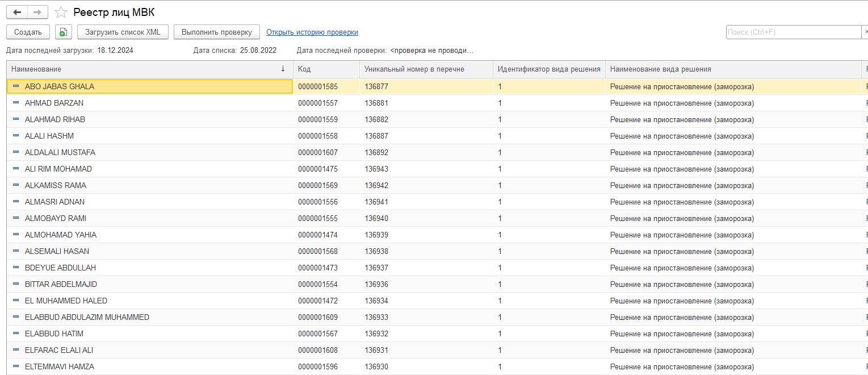
Task: Select the ALDALALI MUSTAFA name cell
Action: 149,152
